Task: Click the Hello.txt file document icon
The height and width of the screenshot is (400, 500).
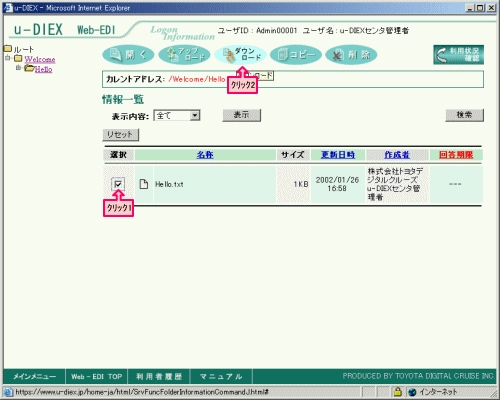Action: pyautogui.click(x=144, y=184)
